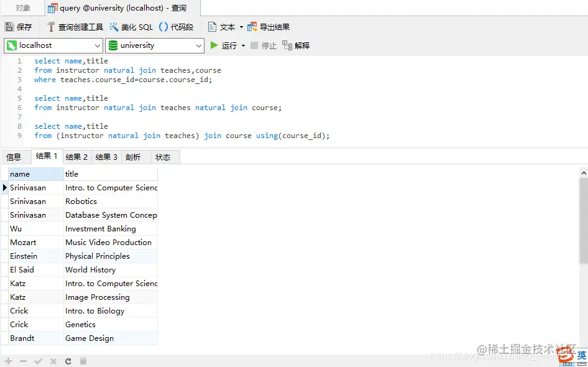Select the 结果 1 tab
588x367 pixels.
(47, 156)
